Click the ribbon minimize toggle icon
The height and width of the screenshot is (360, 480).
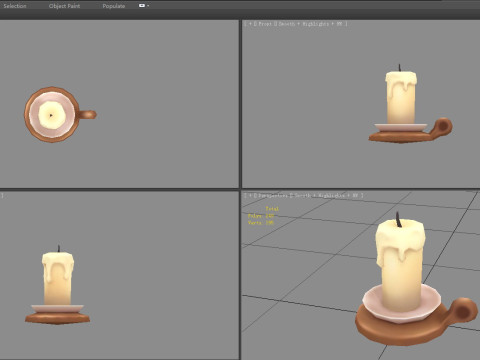(x=142, y=6)
